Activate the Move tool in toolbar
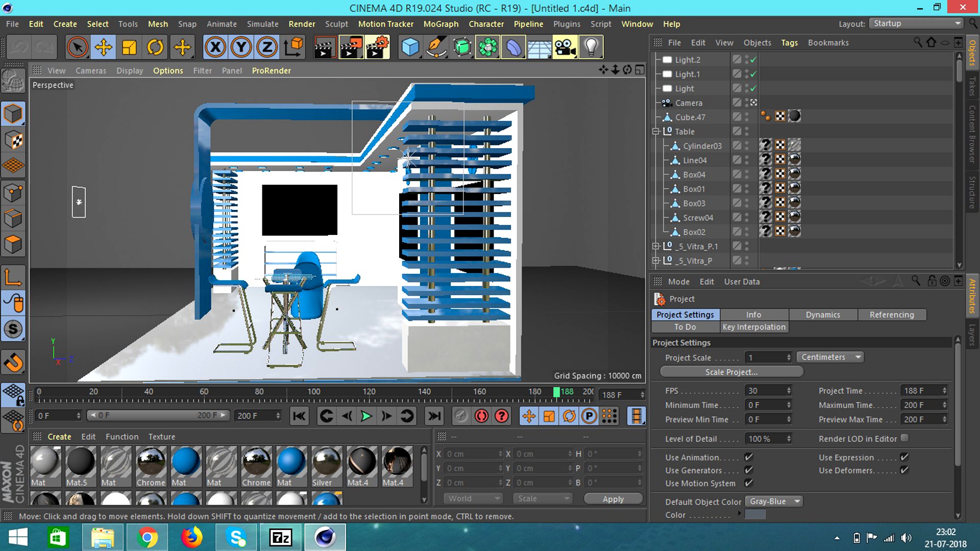980x551 pixels. point(103,47)
